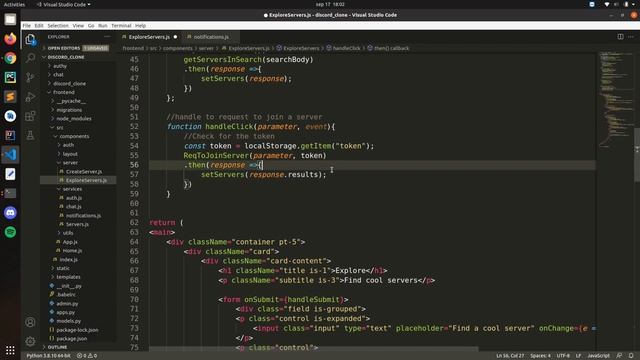Open the Selection menu
640x360 pixels.
[x=58, y=25]
